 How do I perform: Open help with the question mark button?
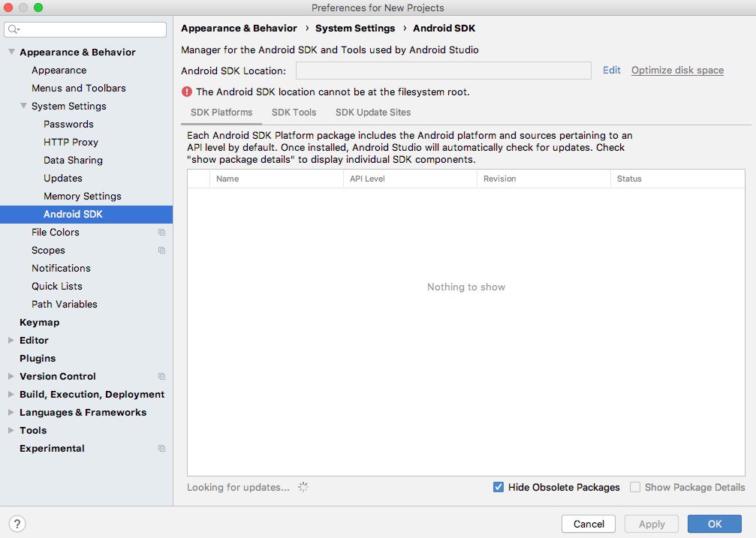click(17, 524)
